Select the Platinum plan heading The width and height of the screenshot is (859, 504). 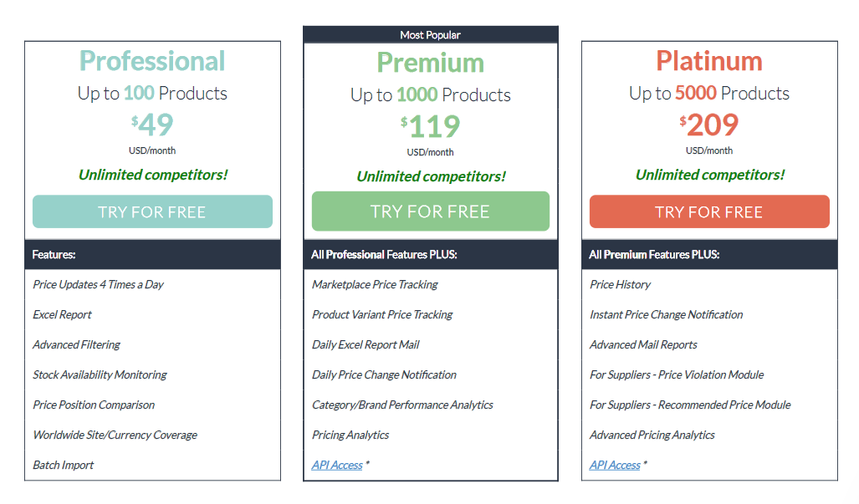709,61
